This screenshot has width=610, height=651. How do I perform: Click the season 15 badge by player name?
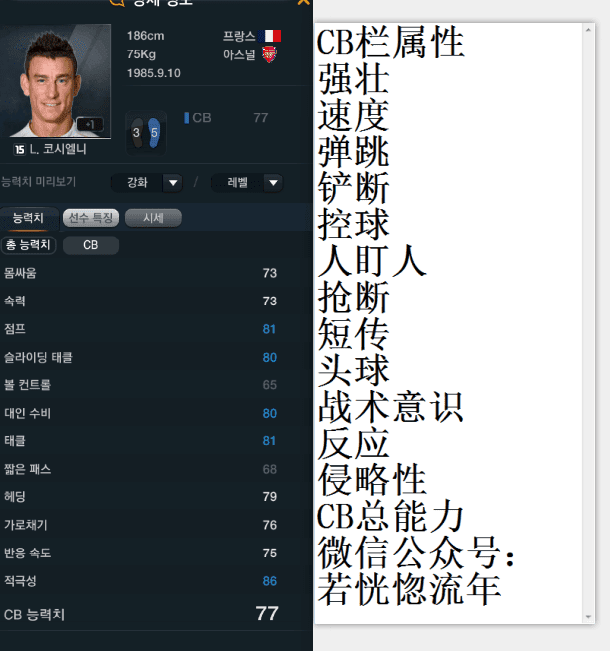20,149
